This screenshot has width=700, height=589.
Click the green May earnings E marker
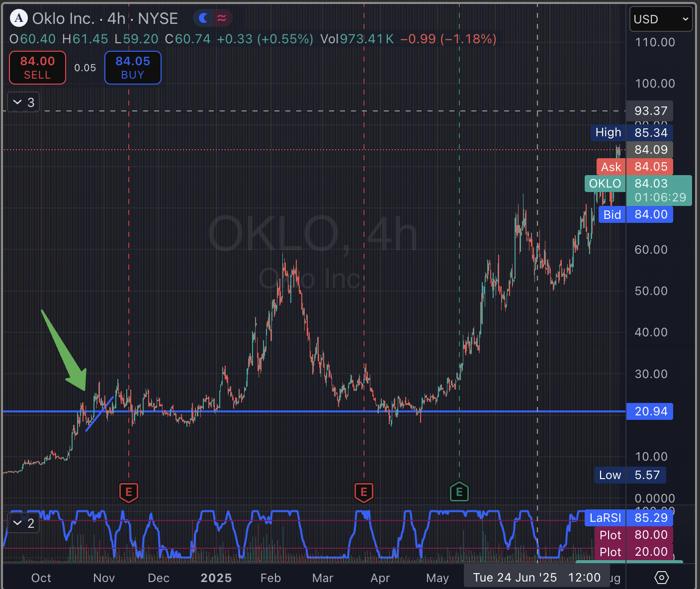pos(459,492)
